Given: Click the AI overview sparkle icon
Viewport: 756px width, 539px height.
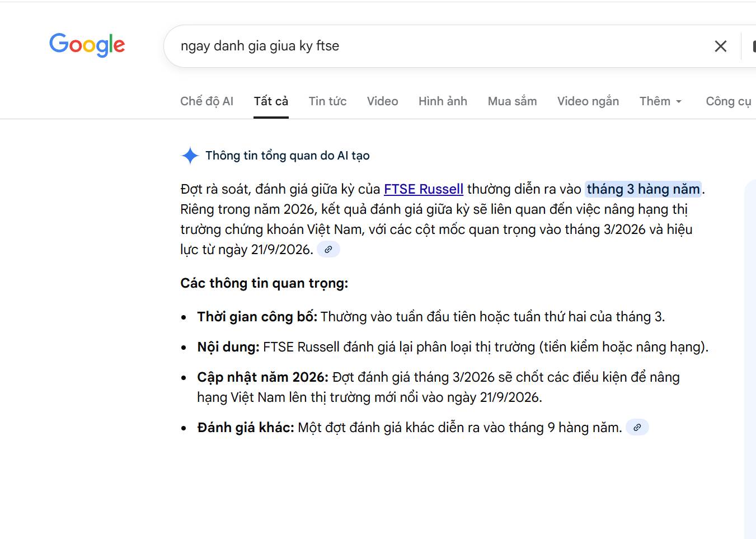Looking at the screenshot, I should coord(190,156).
